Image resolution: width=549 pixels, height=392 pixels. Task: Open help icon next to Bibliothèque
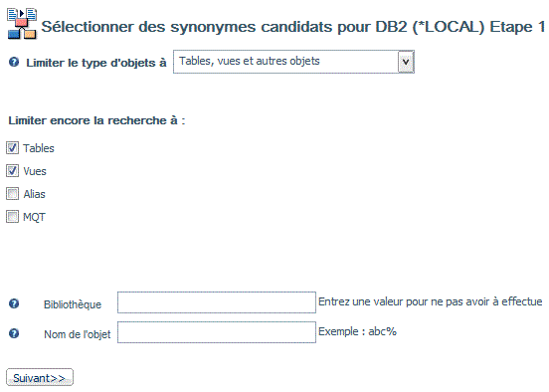click(14, 303)
